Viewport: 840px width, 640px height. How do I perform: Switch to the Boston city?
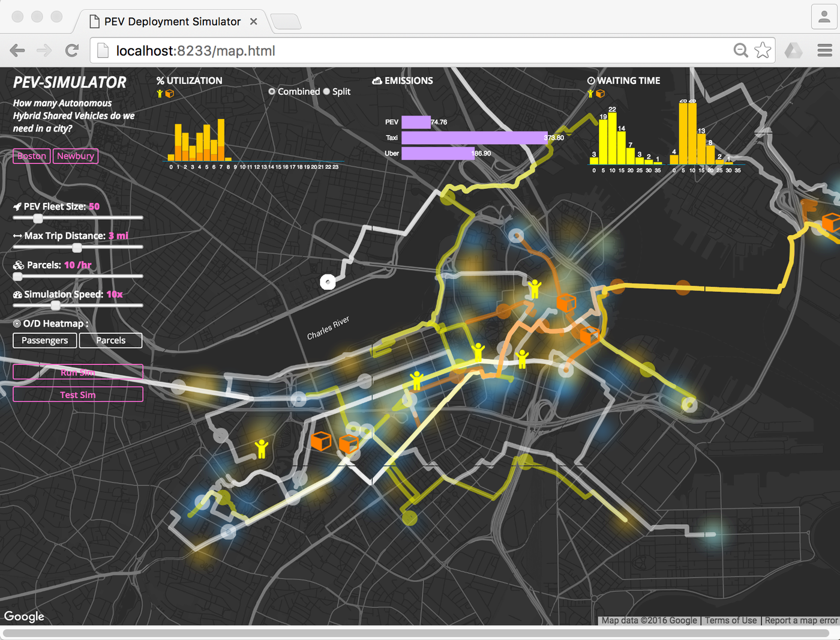coord(32,156)
